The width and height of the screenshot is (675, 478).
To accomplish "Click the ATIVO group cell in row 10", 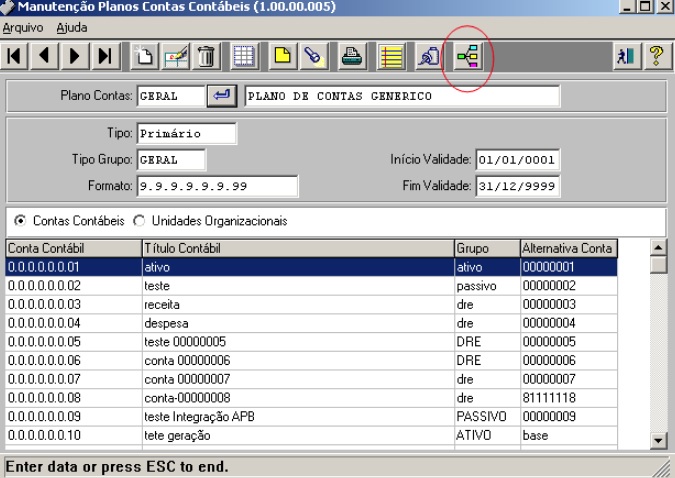I will [487, 435].
